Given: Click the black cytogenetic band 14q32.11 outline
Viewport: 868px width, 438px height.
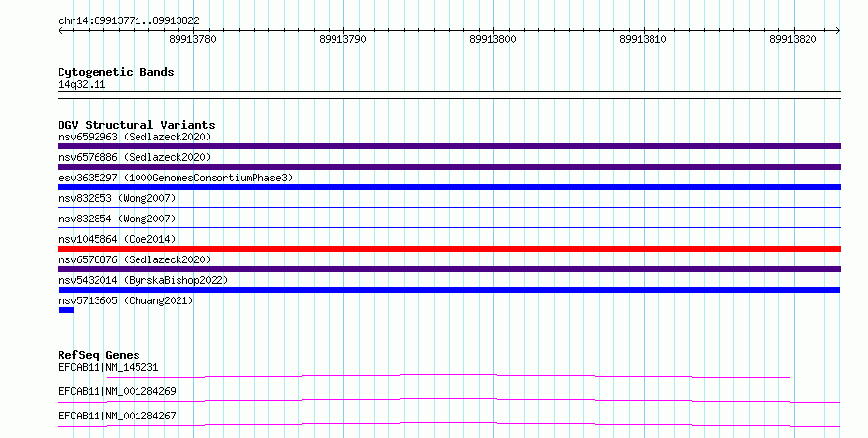Looking at the screenshot, I should click(449, 95).
